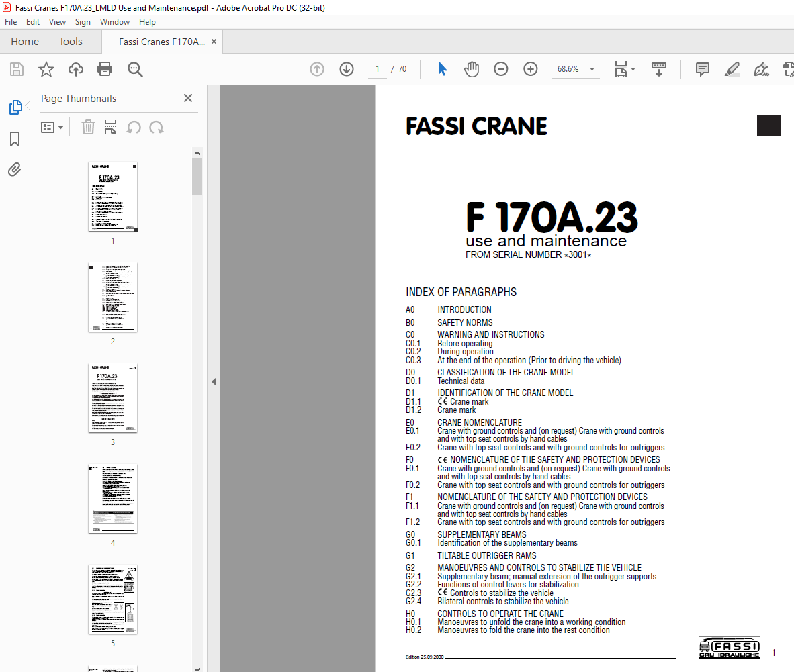Add a comment sticky note
This screenshot has height=672, width=794.
[703, 69]
